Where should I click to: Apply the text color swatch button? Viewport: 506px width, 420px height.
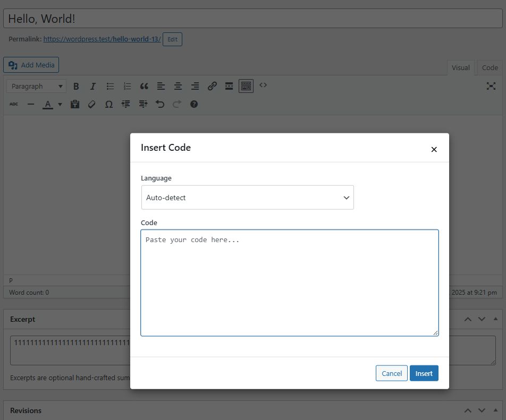point(48,104)
